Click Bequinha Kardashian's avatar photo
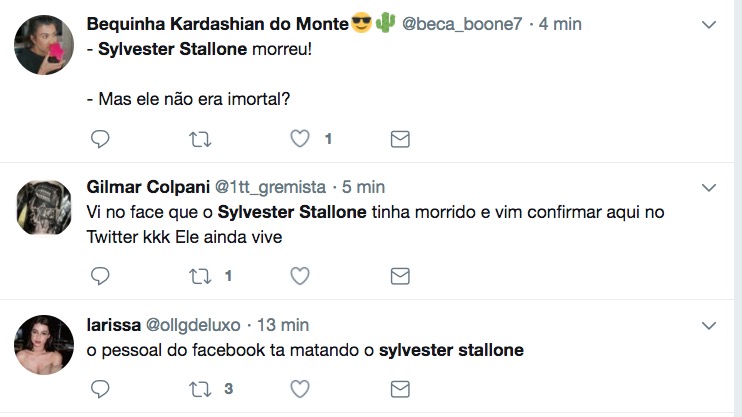 click(x=46, y=45)
